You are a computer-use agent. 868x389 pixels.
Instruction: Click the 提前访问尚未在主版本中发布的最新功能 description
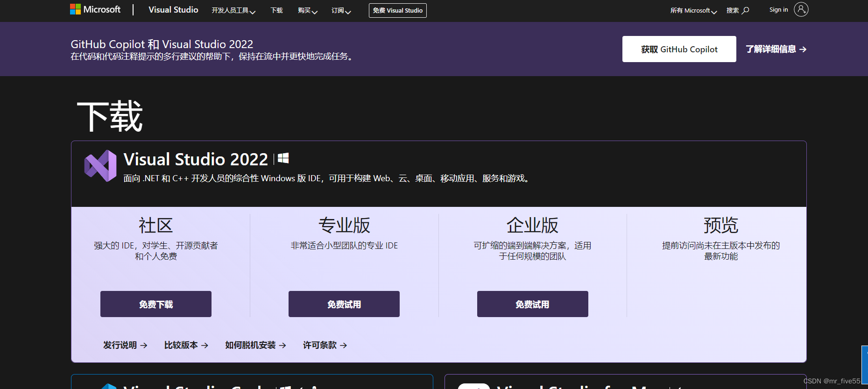pyautogui.click(x=721, y=251)
